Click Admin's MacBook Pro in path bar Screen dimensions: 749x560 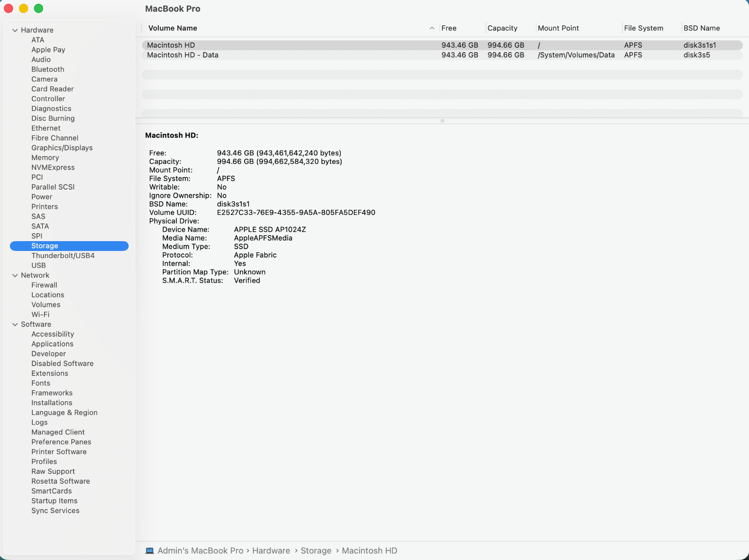pyautogui.click(x=200, y=551)
